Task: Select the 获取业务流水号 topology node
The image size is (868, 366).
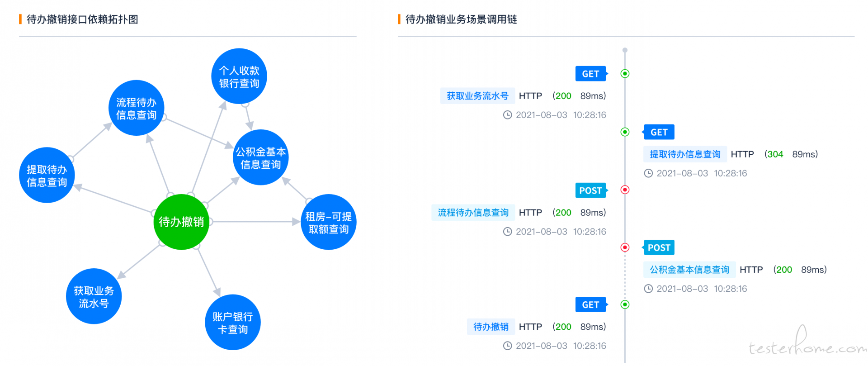Action: 94,296
